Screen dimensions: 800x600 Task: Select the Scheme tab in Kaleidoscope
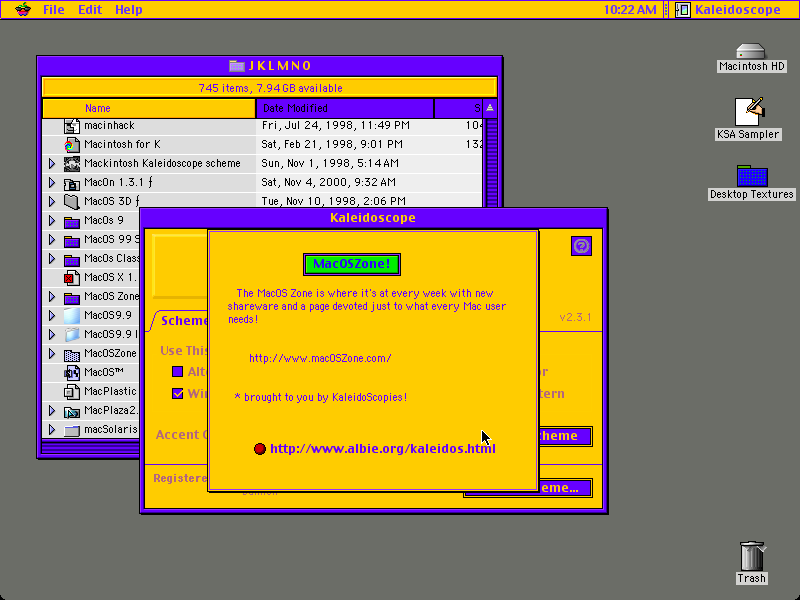(x=184, y=320)
